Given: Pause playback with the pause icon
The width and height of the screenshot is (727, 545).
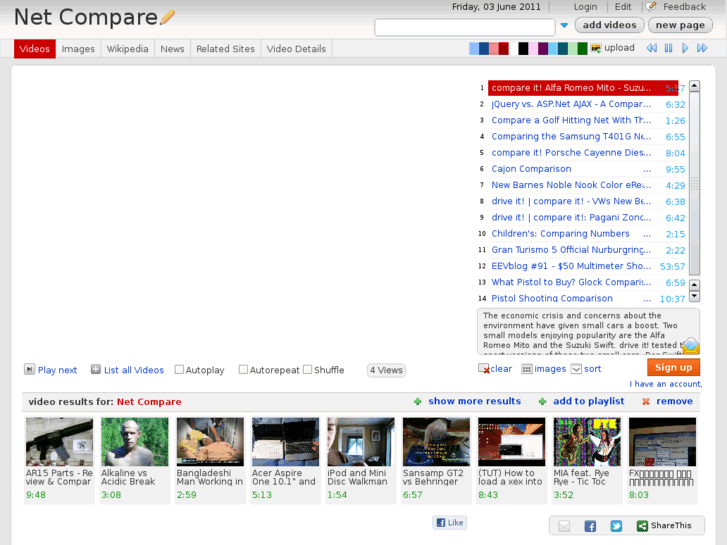Looking at the screenshot, I should (668, 48).
